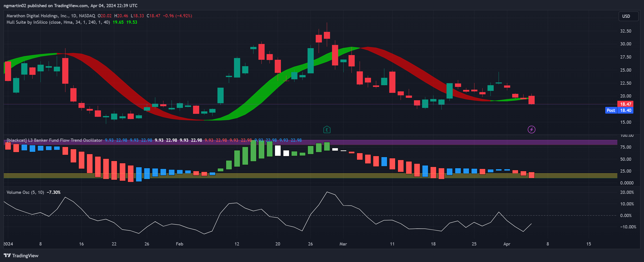Image resolution: width=644 pixels, height=262 pixels.
Task: Click the 15 date label on time axis
Action: (589, 244)
